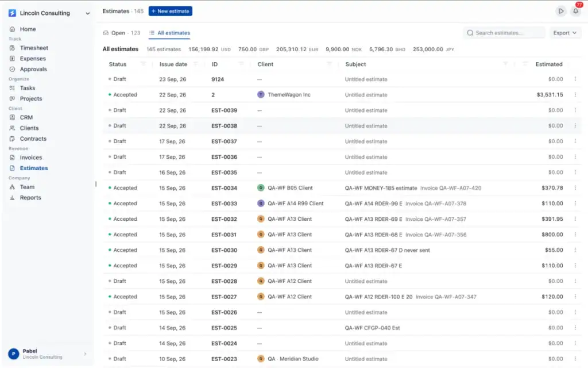
Task: Open estimate EST-0037
Action: tap(225, 141)
